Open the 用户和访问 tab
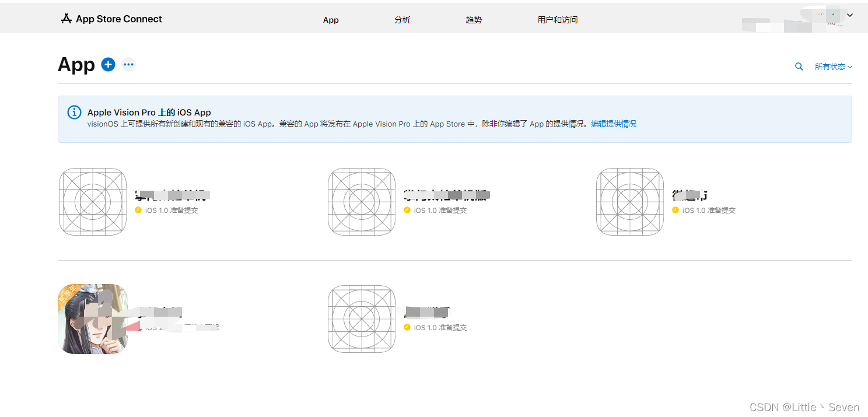868x417 pixels. coord(557,20)
